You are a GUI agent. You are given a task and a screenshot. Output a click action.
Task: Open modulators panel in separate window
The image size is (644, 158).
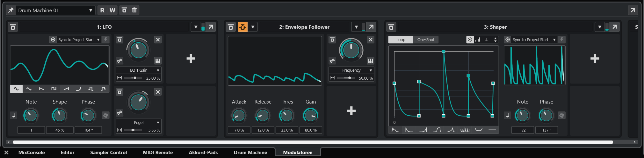pyautogui.click(x=633, y=10)
